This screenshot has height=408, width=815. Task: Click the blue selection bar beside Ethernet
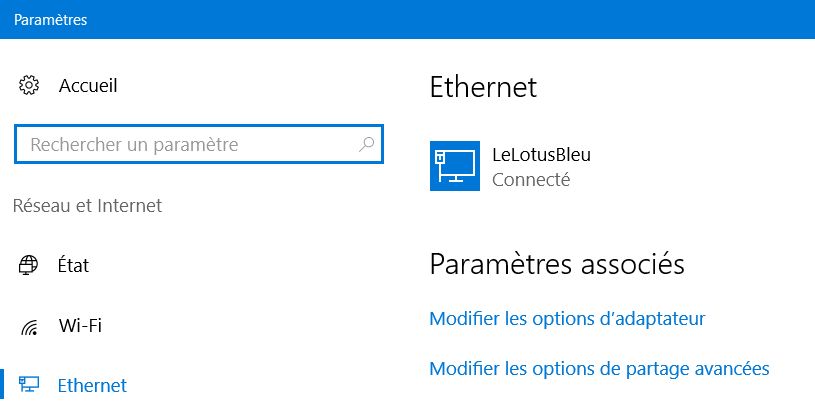point(2,385)
